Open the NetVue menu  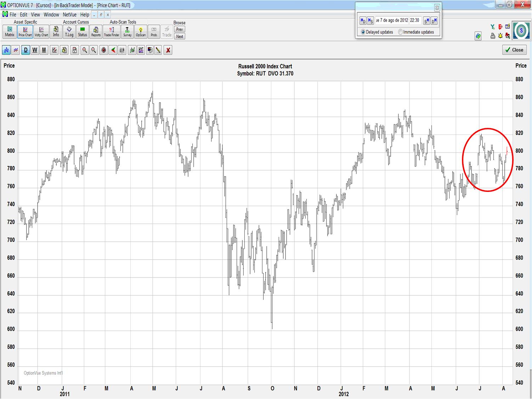pyautogui.click(x=70, y=15)
